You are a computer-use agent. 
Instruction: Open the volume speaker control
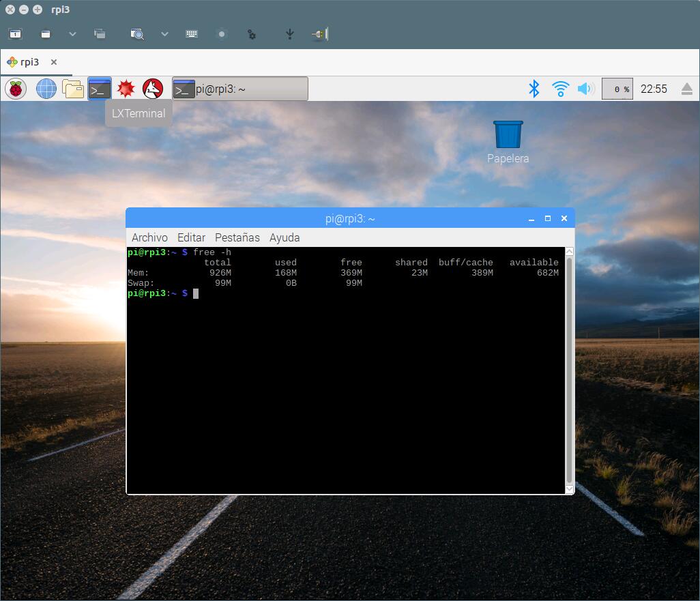tap(585, 89)
